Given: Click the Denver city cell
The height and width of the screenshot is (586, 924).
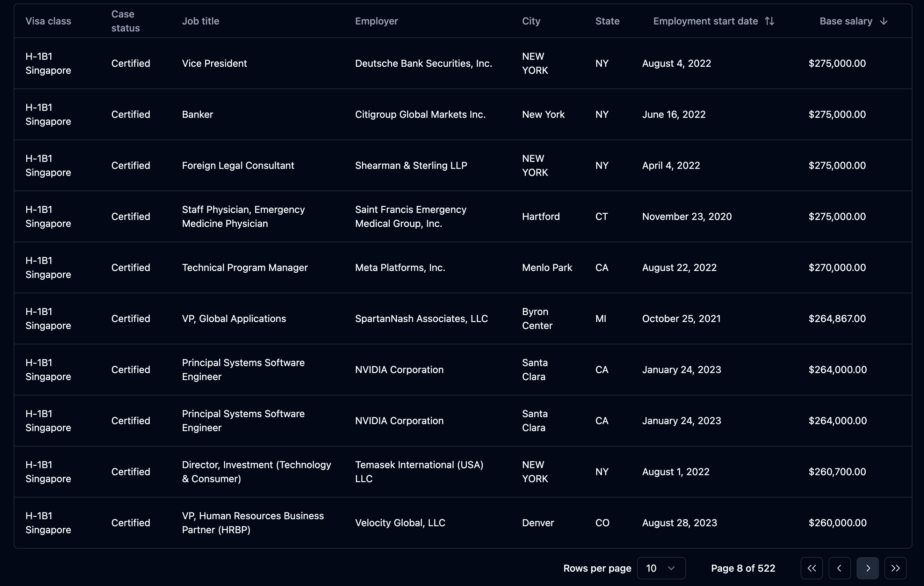Looking at the screenshot, I should coord(538,523).
